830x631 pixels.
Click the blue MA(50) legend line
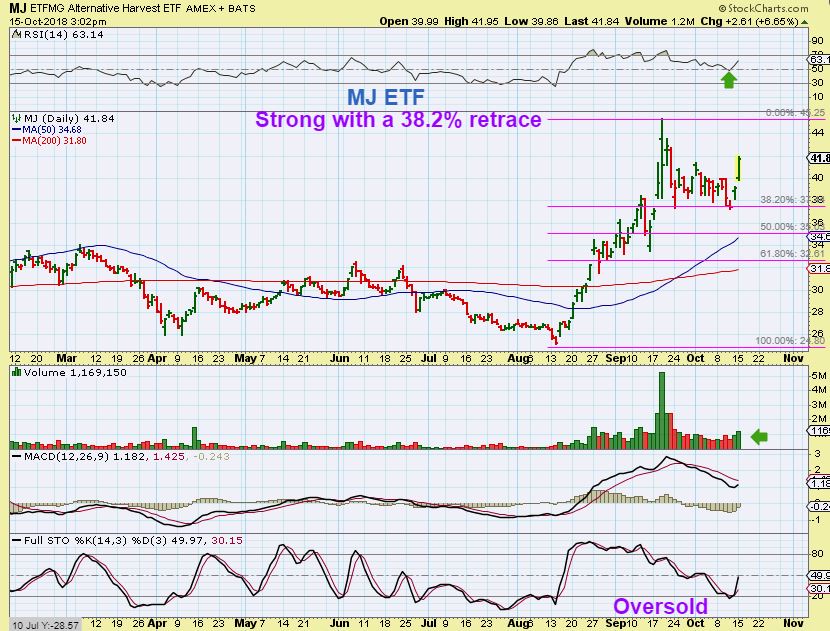pyautogui.click(x=16, y=130)
